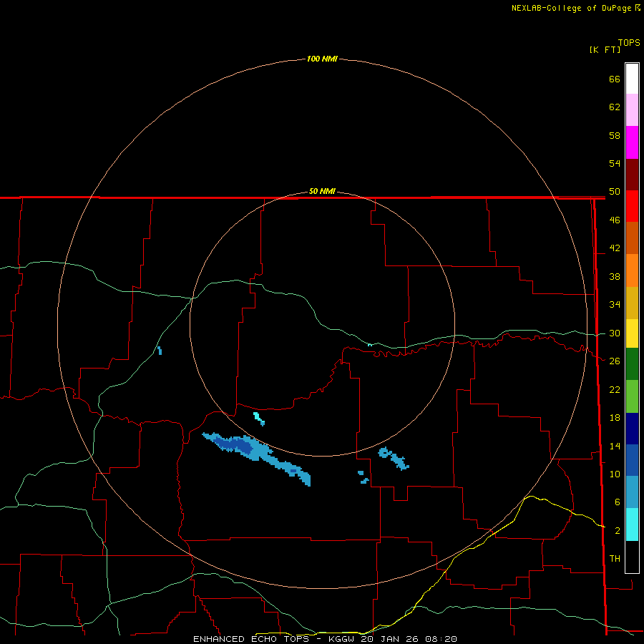Click the echo cluster southeast of the radar

point(394,459)
